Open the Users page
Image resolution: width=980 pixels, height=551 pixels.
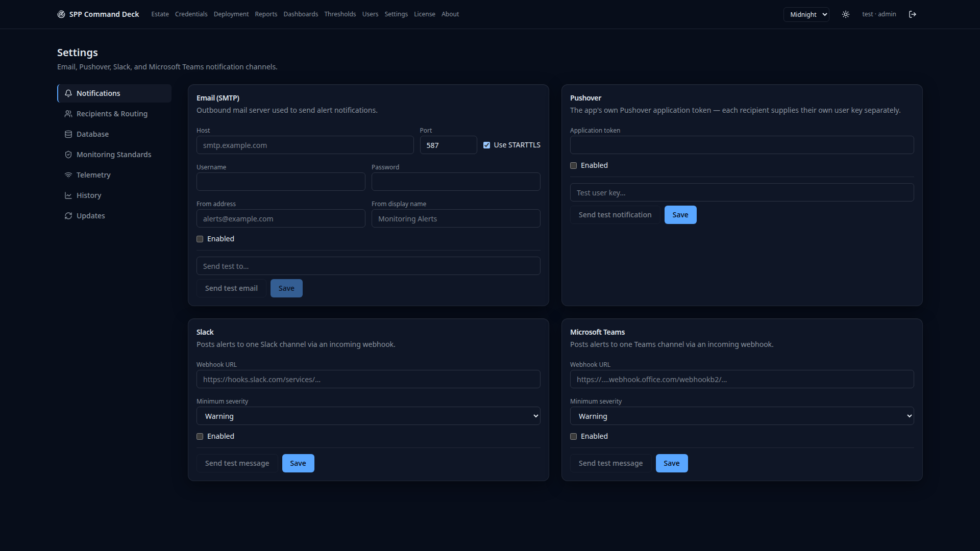tap(370, 14)
